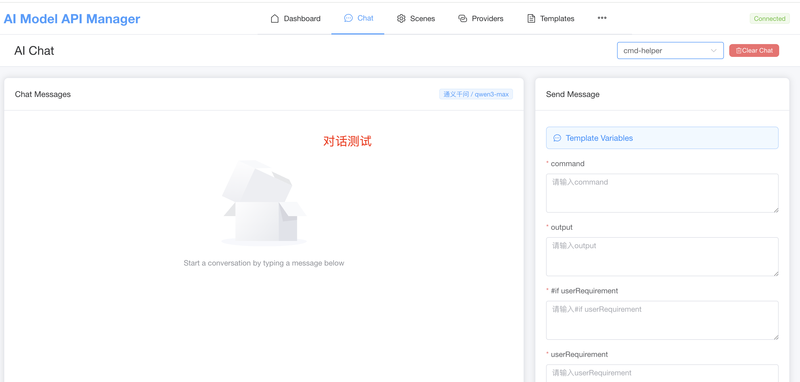This screenshot has width=800, height=382.
Task: Click the Send Message heading
Action: (572, 94)
